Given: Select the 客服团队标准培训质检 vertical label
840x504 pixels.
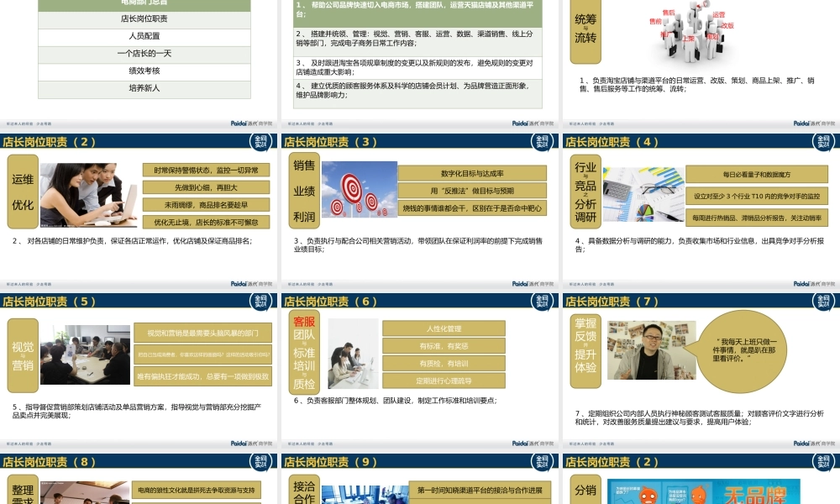Looking at the screenshot, I should pyautogui.click(x=305, y=352).
